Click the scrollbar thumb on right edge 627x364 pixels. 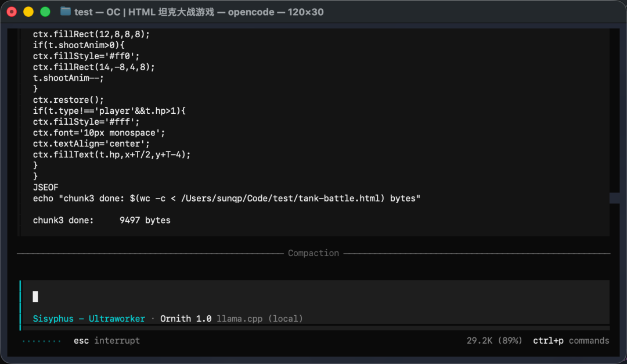(x=614, y=198)
